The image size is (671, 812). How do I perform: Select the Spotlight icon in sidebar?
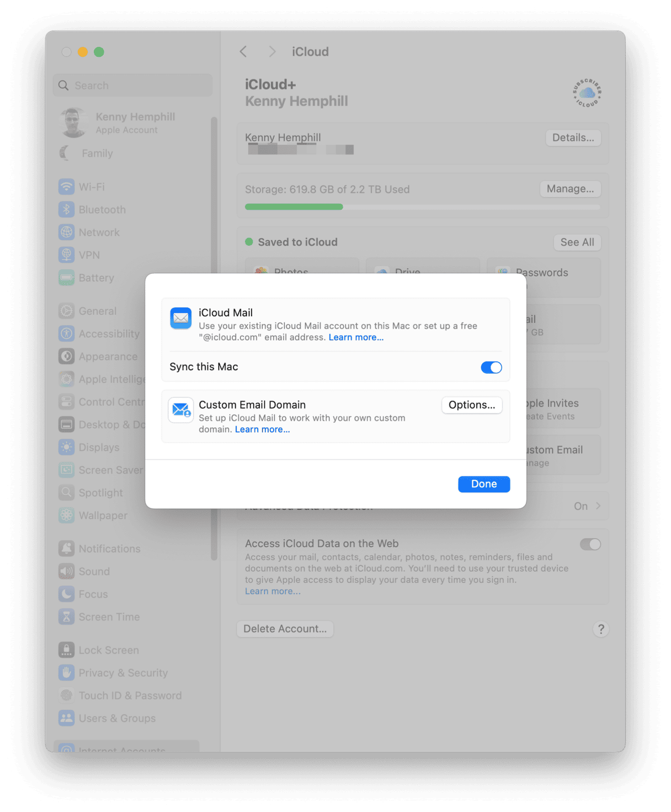[x=66, y=492]
